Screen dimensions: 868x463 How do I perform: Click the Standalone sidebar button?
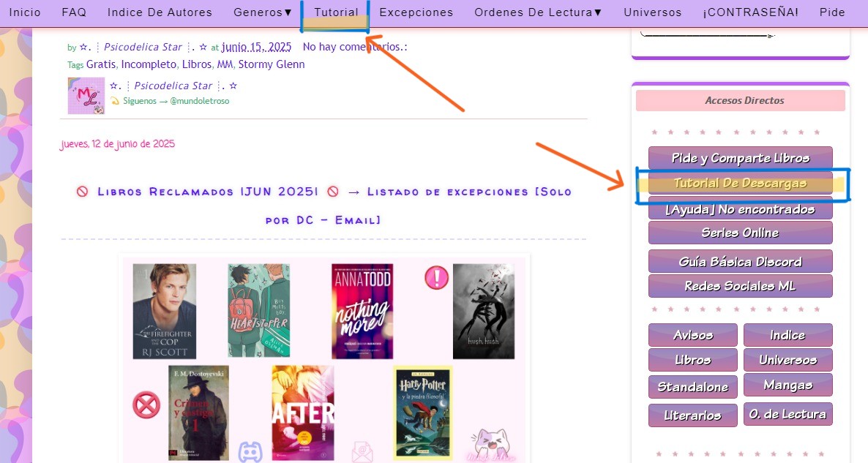tap(693, 387)
